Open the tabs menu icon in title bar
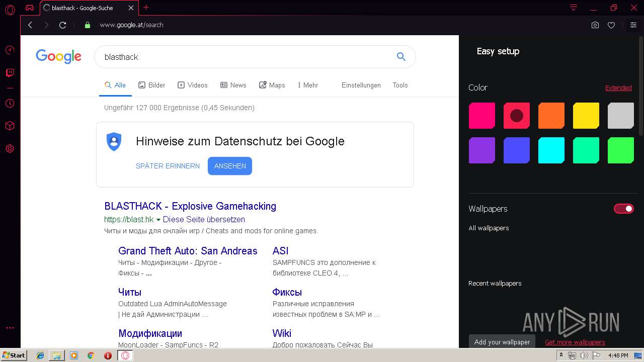The width and height of the screenshot is (644, 362). tap(574, 8)
